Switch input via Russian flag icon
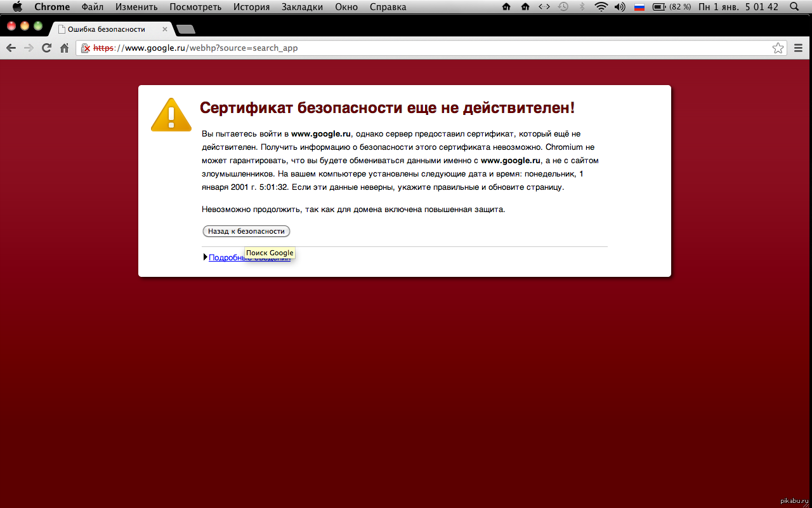Image resolution: width=812 pixels, height=508 pixels. pos(639,7)
